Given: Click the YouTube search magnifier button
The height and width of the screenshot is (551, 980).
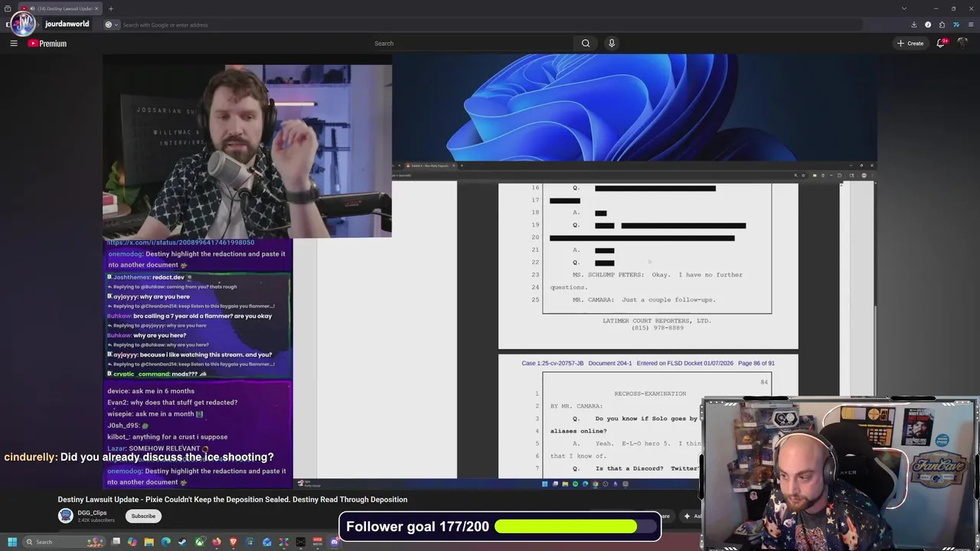Looking at the screenshot, I should (x=586, y=44).
